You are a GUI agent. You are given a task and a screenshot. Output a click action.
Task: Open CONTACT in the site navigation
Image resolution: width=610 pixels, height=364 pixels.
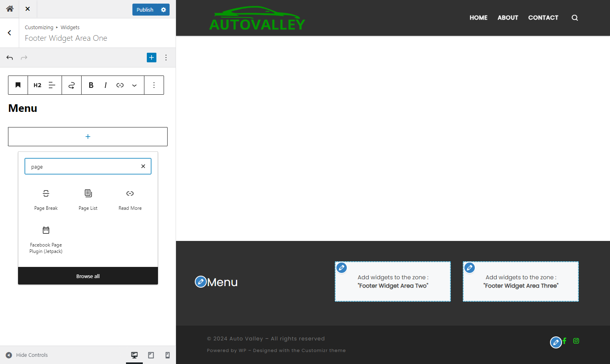(x=543, y=18)
